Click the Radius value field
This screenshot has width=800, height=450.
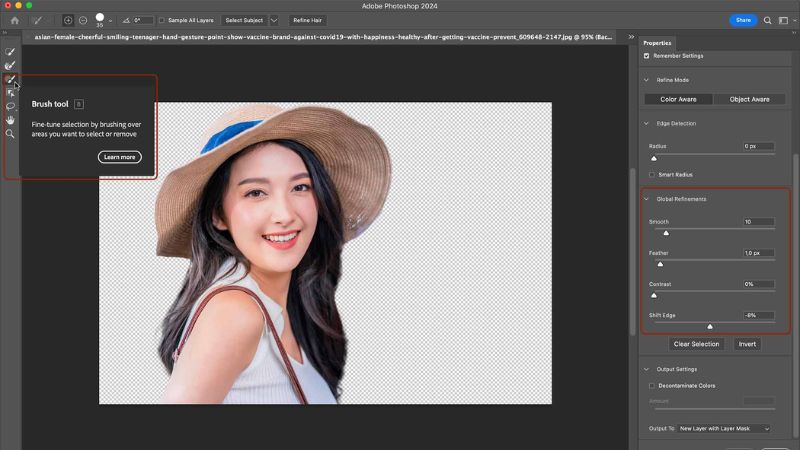point(758,146)
